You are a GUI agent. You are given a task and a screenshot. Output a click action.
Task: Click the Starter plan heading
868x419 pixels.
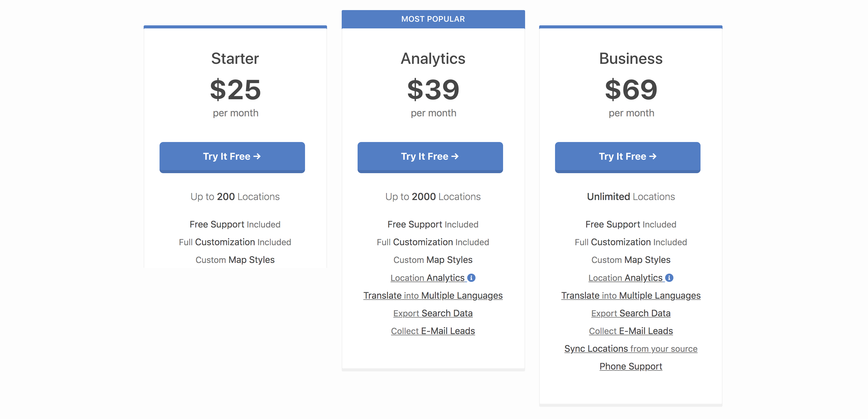[235, 59]
